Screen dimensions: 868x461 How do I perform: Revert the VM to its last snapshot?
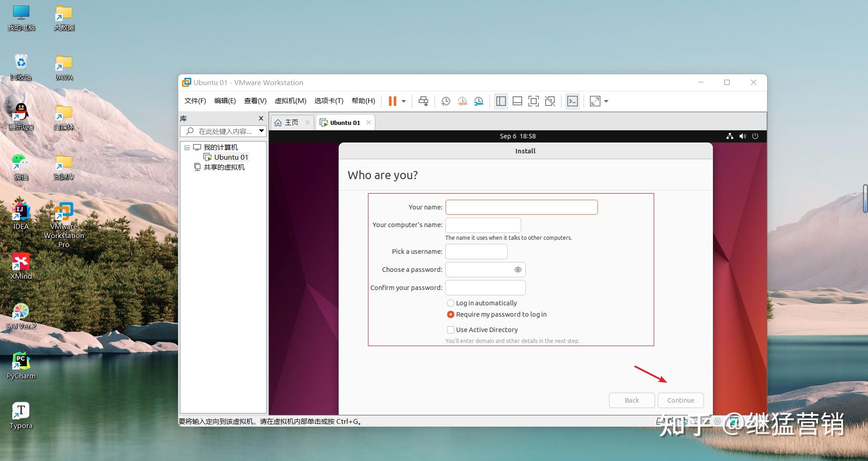click(462, 101)
